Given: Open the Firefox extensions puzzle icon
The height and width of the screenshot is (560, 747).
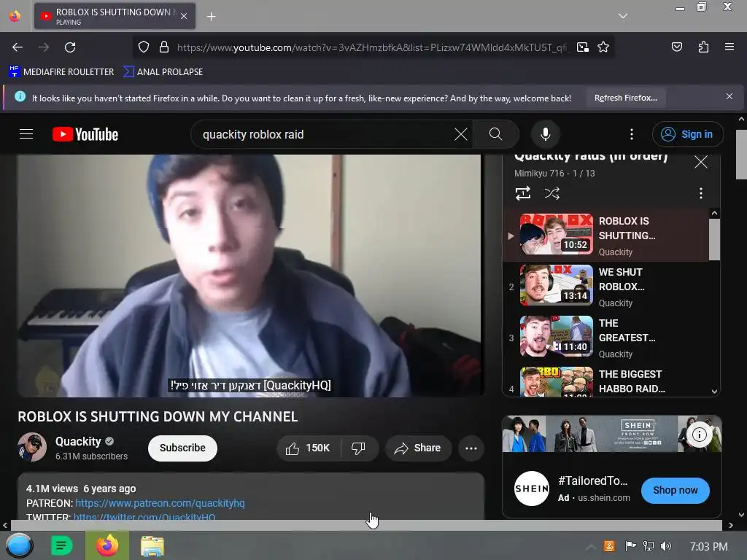Looking at the screenshot, I should tap(703, 47).
